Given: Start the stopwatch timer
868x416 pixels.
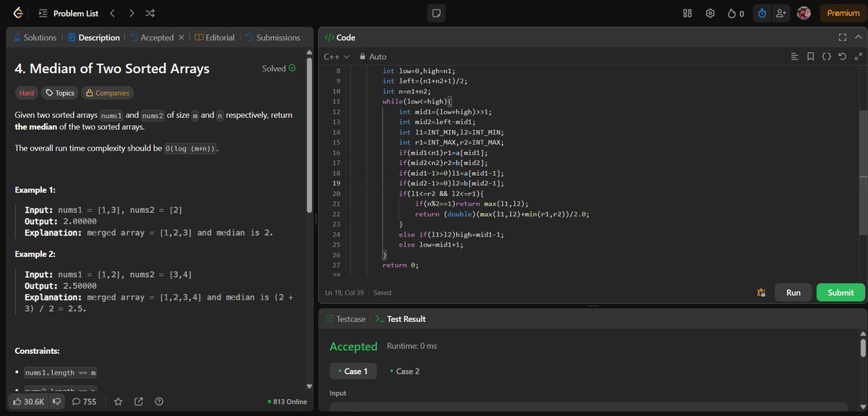Looking at the screenshot, I should pyautogui.click(x=762, y=13).
